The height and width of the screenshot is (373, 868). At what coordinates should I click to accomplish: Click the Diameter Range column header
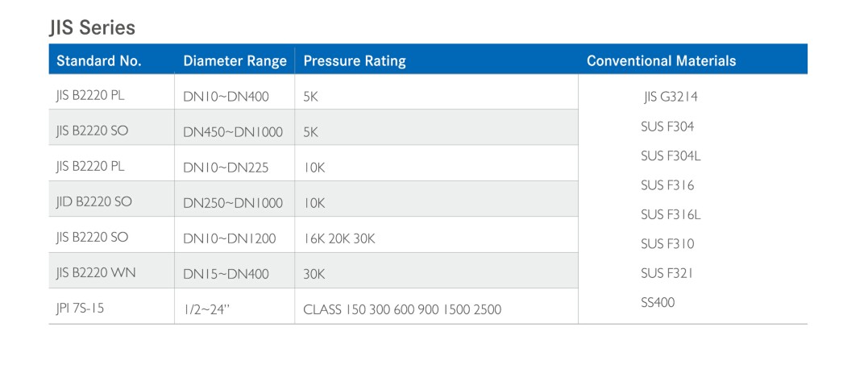pos(235,60)
